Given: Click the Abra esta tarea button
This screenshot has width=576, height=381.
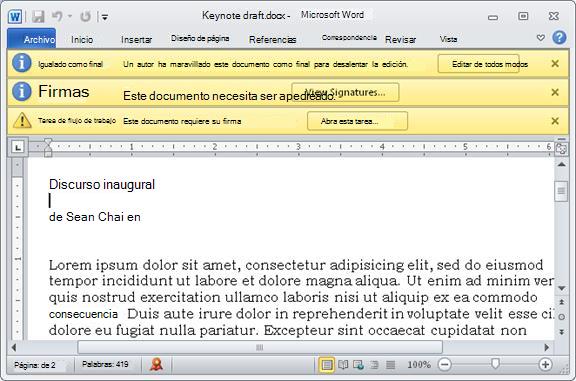Looking at the screenshot, I should click(357, 121).
